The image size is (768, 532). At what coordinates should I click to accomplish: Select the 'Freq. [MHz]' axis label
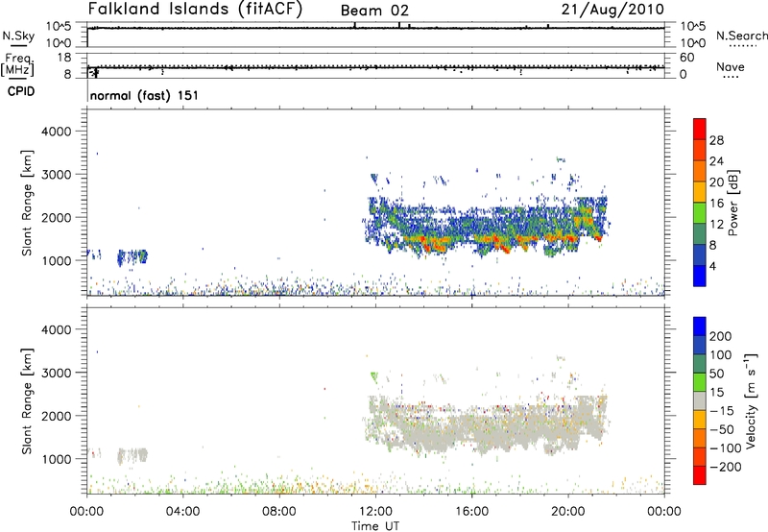(x=18, y=64)
